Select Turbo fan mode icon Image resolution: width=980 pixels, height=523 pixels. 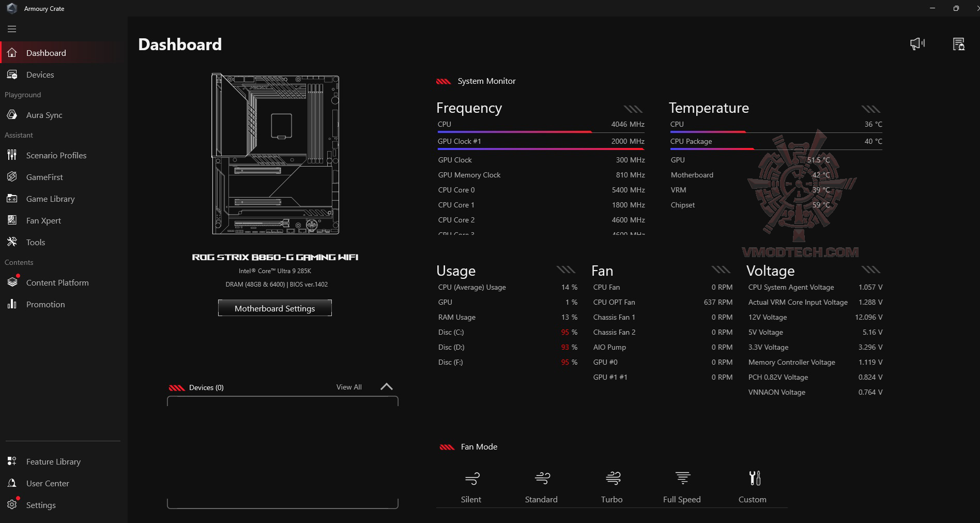612,478
